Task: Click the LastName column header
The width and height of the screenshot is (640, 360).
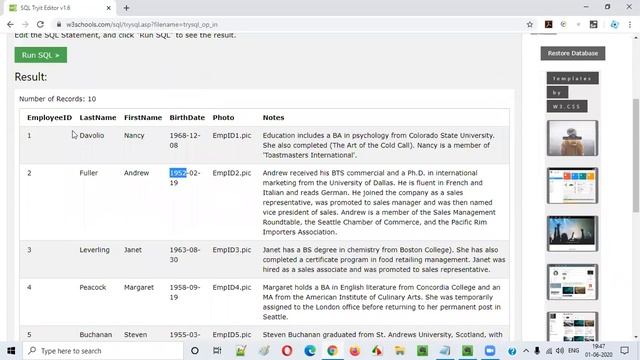Action: [x=98, y=118]
